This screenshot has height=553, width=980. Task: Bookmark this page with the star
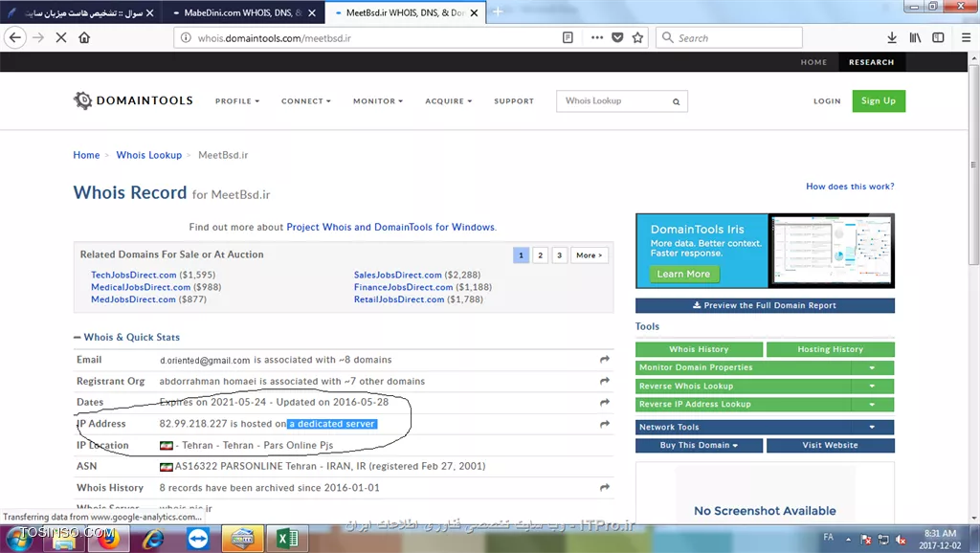(x=637, y=37)
